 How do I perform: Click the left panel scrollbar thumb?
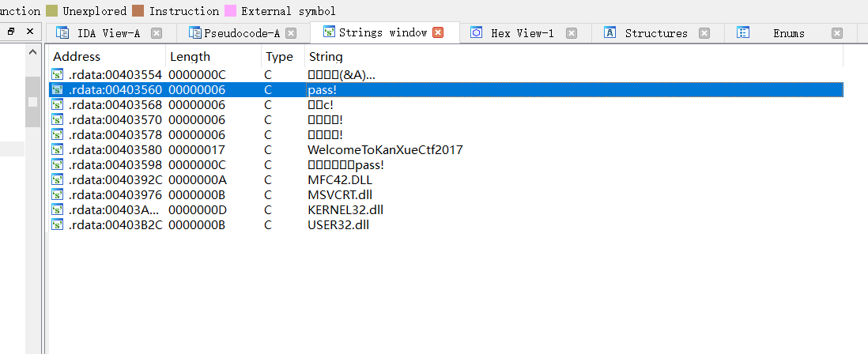(x=32, y=102)
